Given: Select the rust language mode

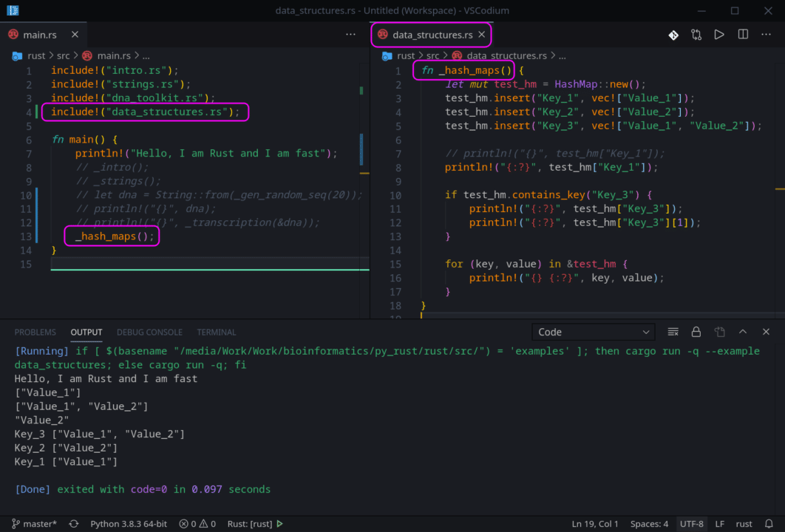Looking at the screenshot, I should coord(744,523).
